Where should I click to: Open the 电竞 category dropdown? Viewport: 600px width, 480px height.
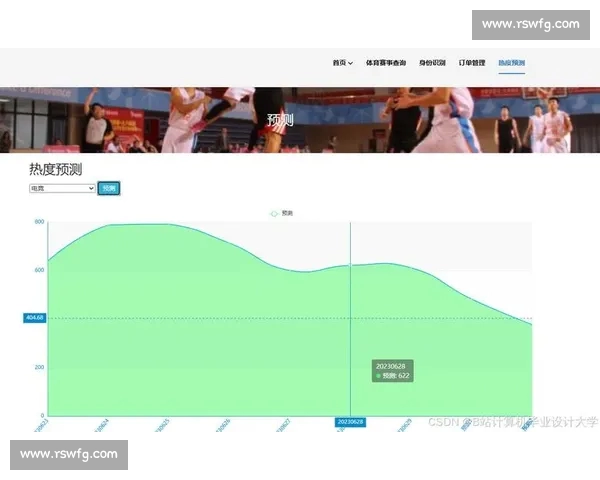62,188
